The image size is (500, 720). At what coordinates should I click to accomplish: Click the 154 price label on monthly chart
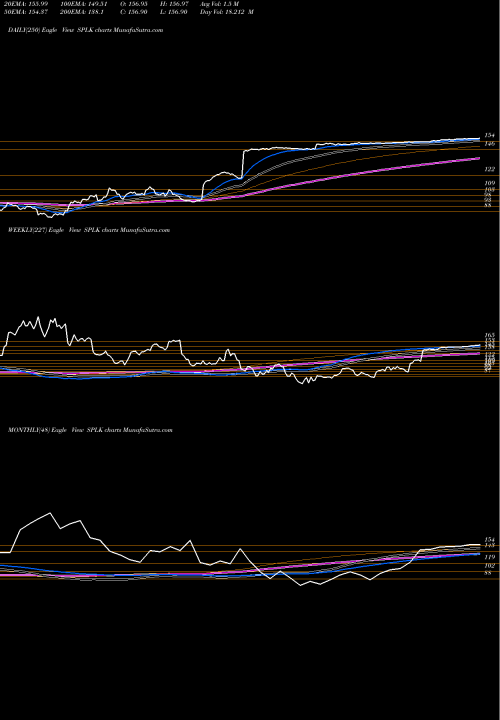[489, 540]
